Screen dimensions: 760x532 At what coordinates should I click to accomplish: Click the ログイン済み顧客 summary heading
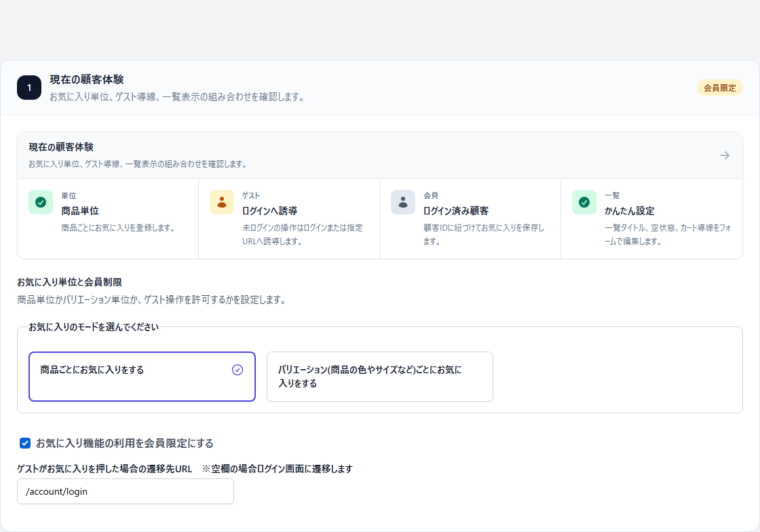[456, 211]
